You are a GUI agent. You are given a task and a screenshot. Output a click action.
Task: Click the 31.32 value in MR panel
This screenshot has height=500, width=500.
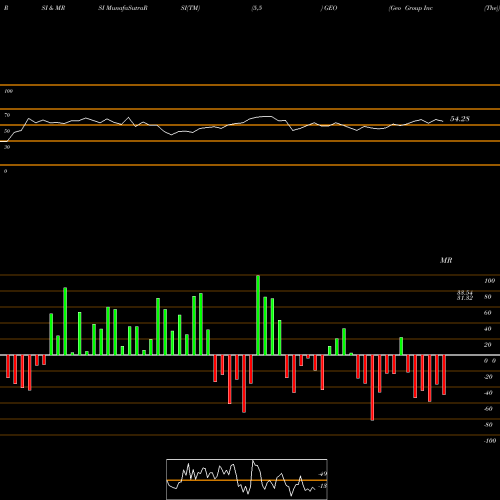tap(465, 298)
